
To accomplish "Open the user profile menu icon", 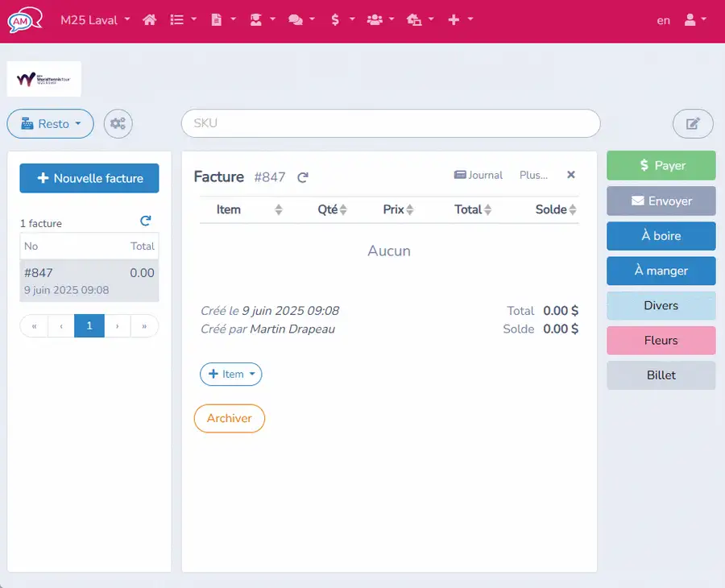I will click(695, 20).
